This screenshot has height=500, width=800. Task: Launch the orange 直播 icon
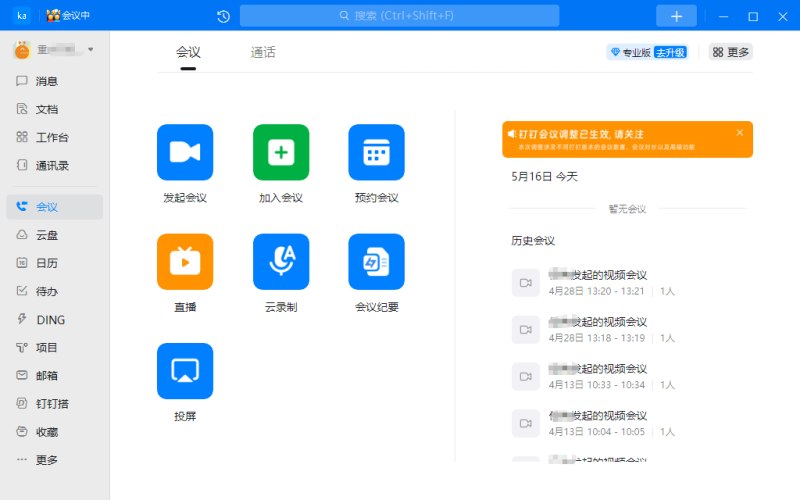point(185,261)
